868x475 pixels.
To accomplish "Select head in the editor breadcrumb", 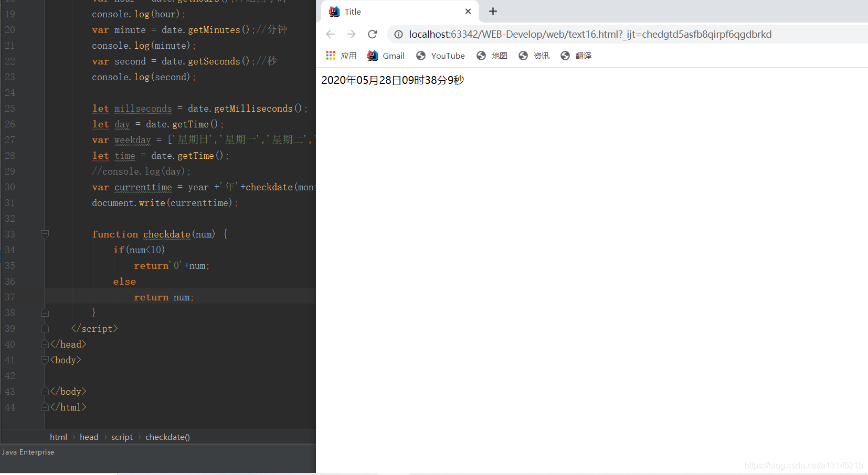I will coord(89,437).
